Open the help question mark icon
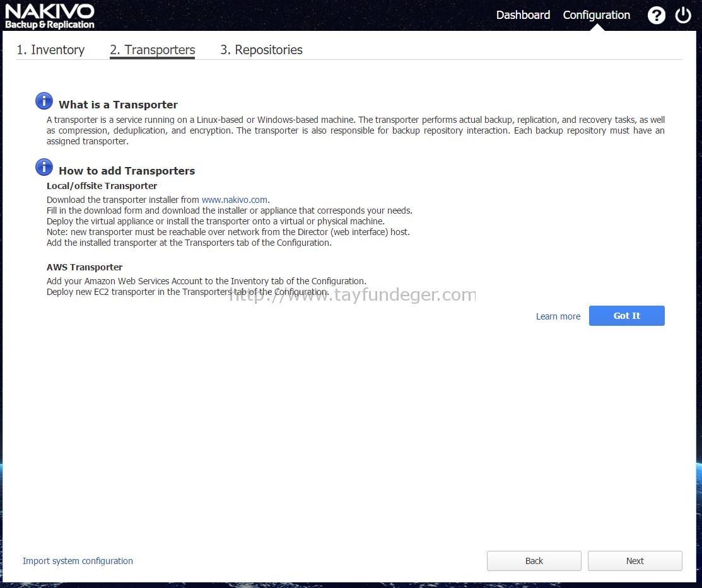The width and height of the screenshot is (702, 588). point(657,16)
